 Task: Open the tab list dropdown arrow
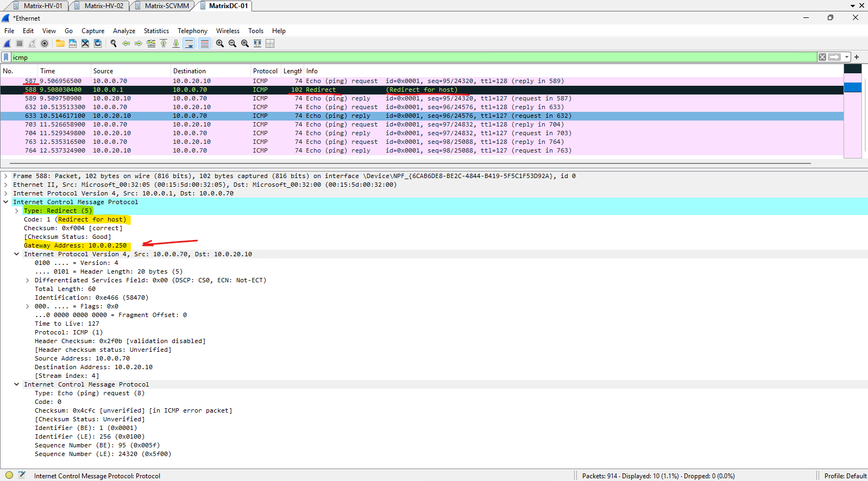pos(853,6)
